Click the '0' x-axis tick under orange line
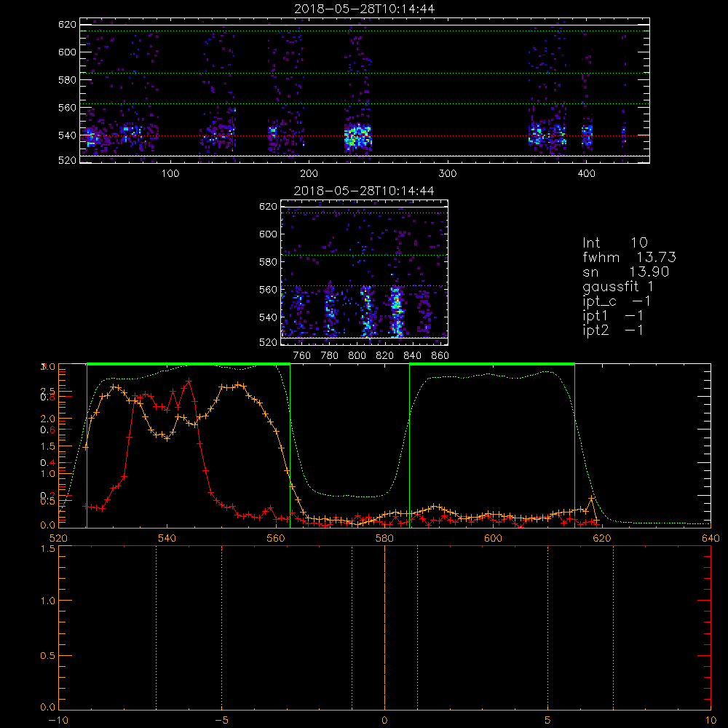728x728 pixels. (x=384, y=721)
